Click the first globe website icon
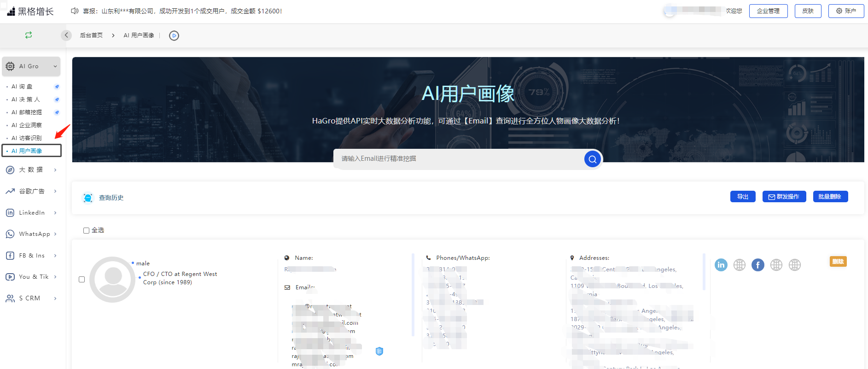 point(739,265)
